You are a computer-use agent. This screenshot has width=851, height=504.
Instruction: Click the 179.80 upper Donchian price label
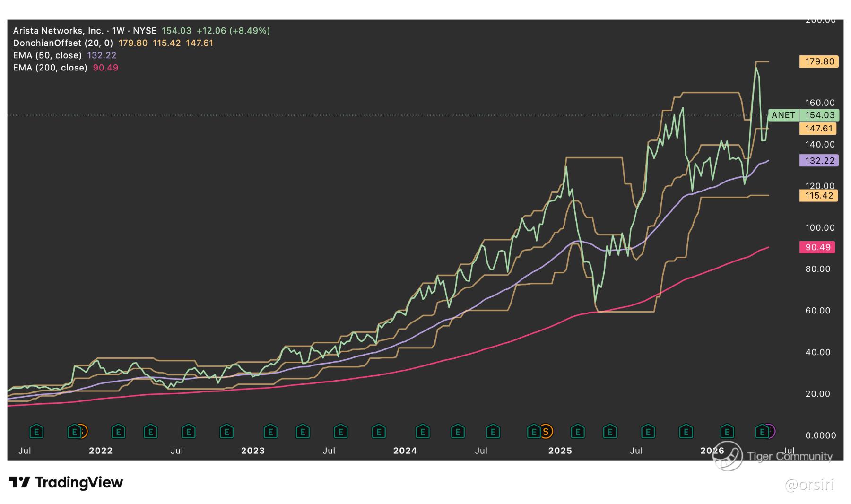point(819,61)
